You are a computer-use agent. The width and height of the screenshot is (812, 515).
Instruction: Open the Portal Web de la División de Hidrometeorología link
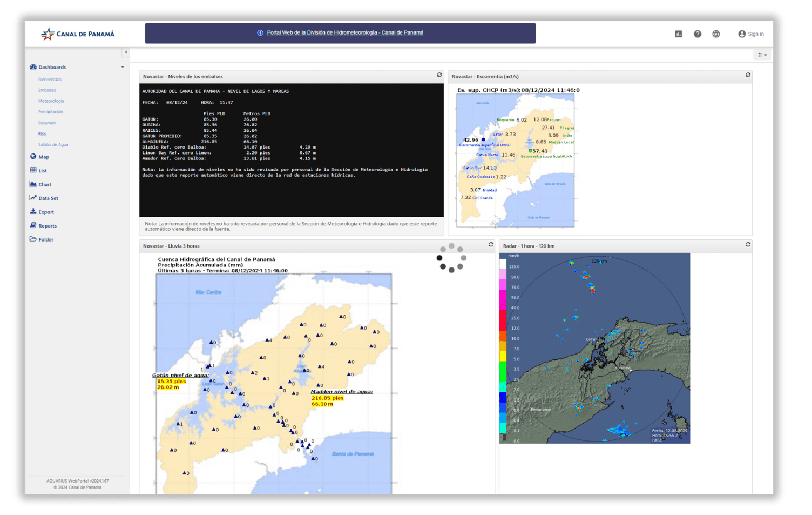tap(345, 33)
